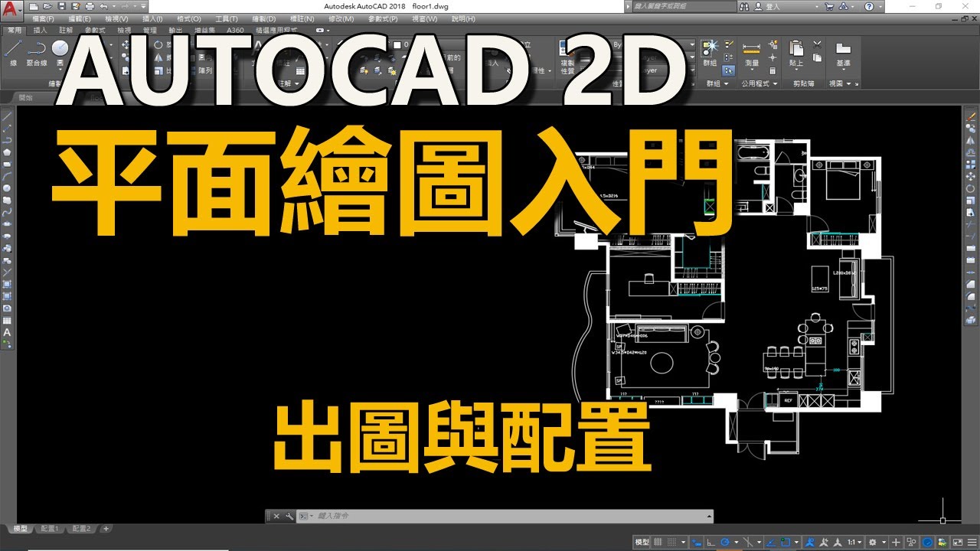Open the polar tracking angle dropdown arrow
980x551 pixels.
click(737, 541)
